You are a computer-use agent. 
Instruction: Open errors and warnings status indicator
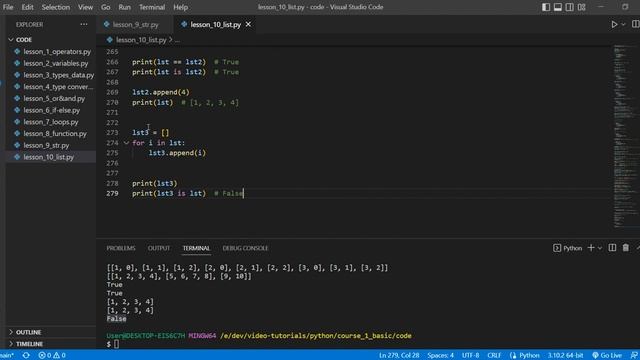point(52,356)
